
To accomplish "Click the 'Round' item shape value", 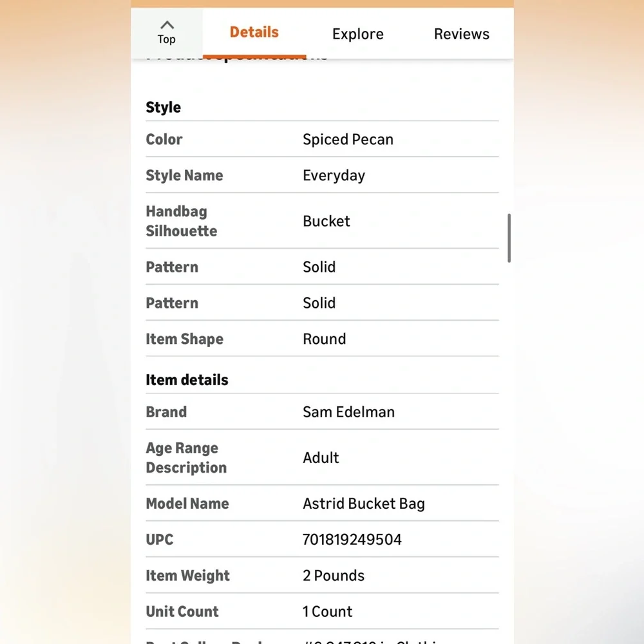I will 325,339.
